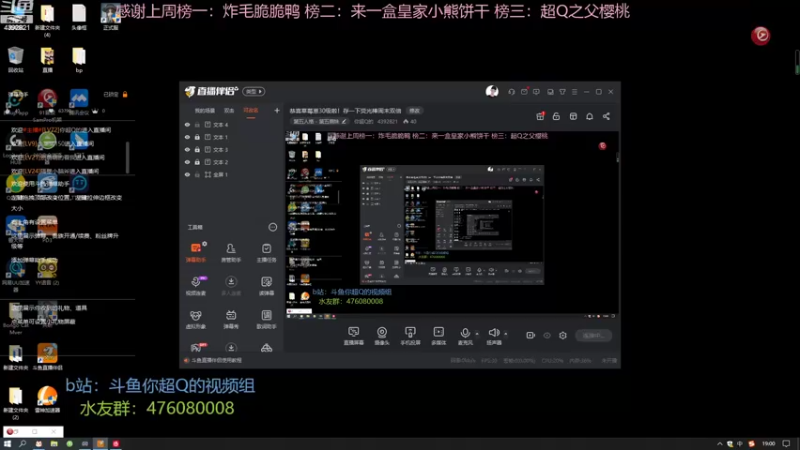800x450 pixels.
Task: Open the funnel dropdown in title bar
Action: 562,92
